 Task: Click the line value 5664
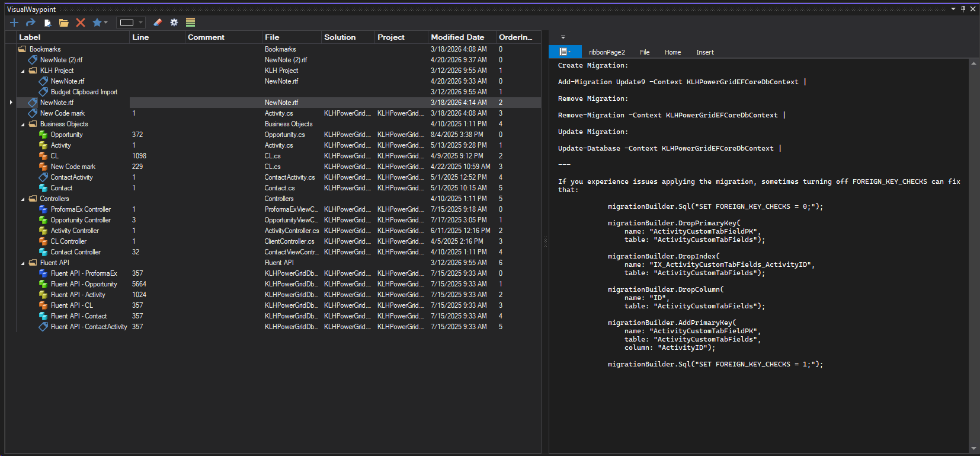pos(139,284)
